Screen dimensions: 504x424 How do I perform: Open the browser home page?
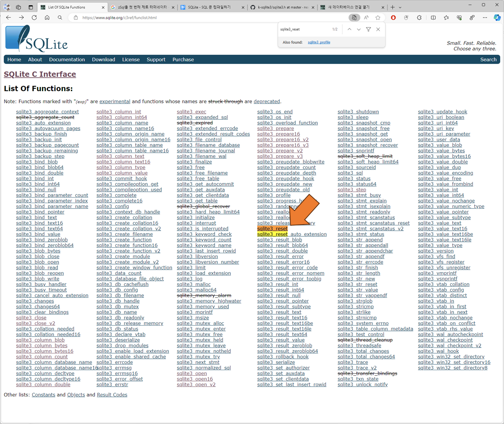[x=47, y=18]
